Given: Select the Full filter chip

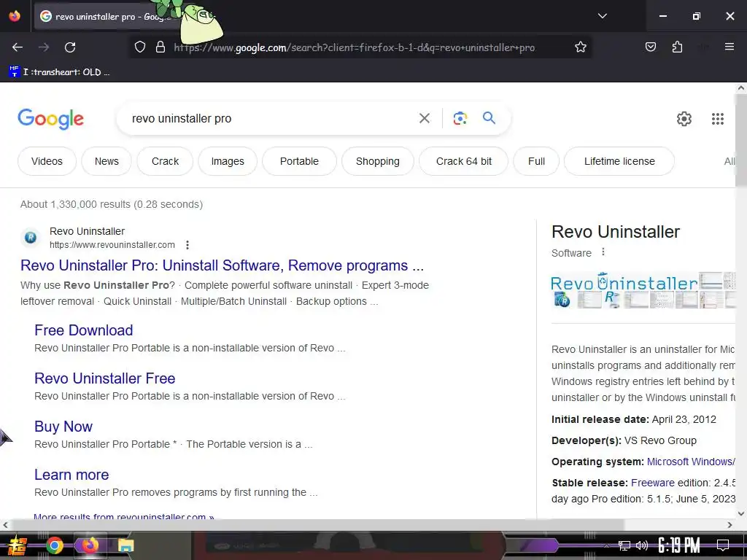Looking at the screenshot, I should 536,161.
